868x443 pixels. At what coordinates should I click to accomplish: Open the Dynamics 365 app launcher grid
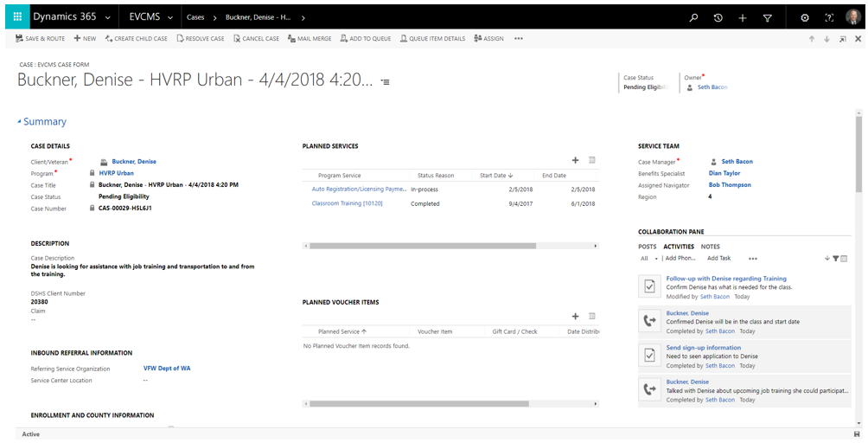[x=16, y=17]
